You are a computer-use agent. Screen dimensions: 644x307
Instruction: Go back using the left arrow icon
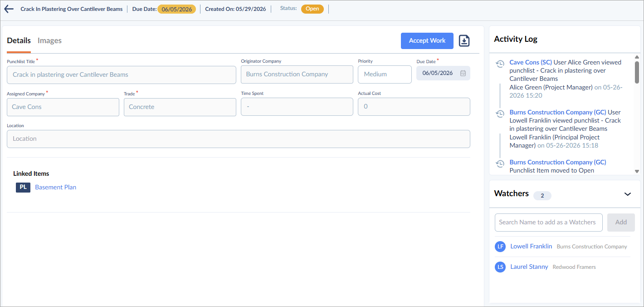tap(9, 9)
